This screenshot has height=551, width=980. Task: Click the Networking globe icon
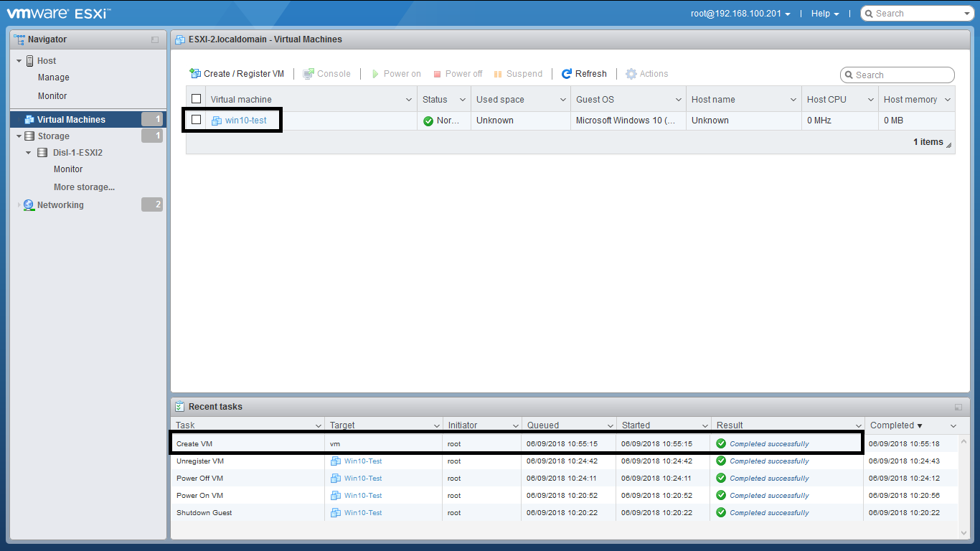pyautogui.click(x=29, y=205)
